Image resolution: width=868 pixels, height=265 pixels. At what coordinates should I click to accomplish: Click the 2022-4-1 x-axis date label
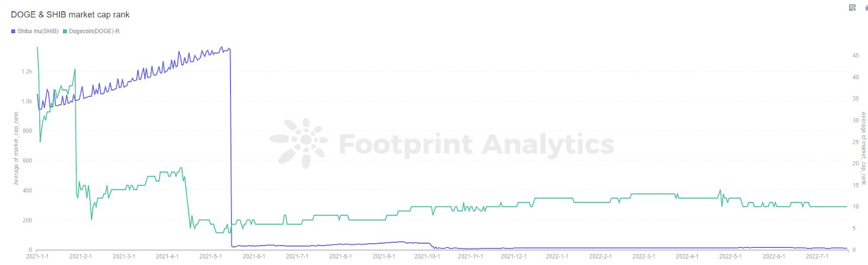pos(687,256)
